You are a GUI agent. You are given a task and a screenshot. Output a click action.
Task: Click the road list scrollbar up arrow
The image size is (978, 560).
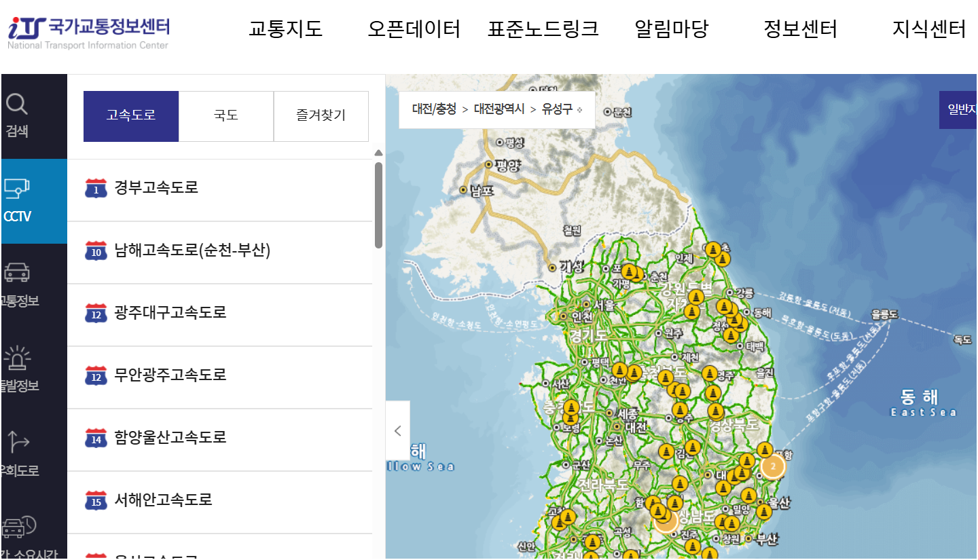click(x=378, y=153)
